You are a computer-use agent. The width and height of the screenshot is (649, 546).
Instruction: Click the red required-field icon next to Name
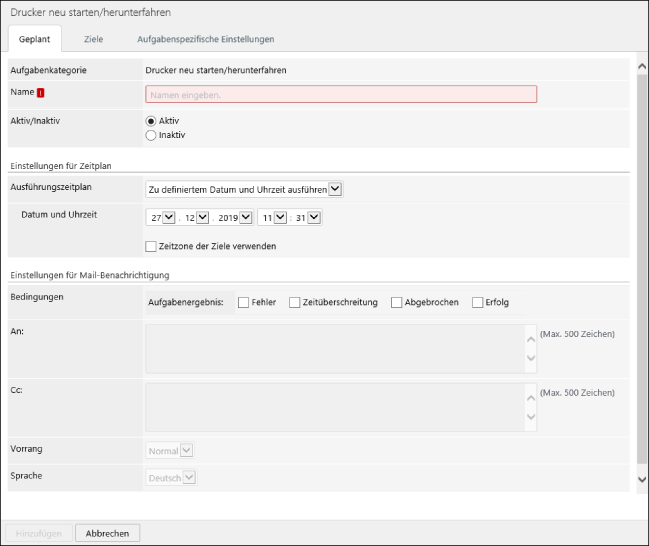pyautogui.click(x=41, y=93)
